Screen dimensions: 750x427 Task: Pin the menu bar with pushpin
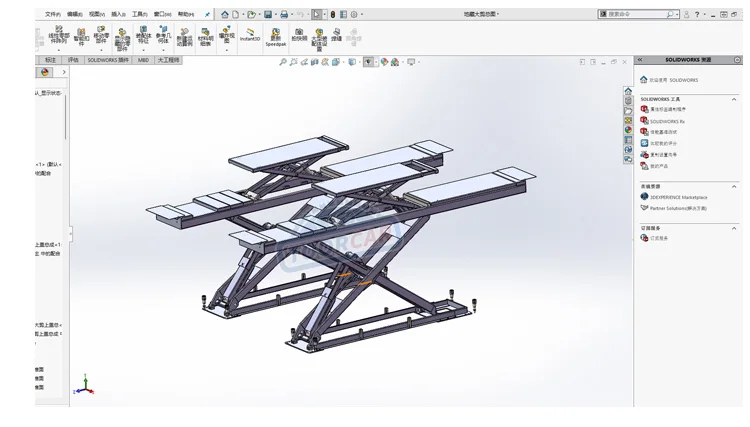tap(207, 14)
